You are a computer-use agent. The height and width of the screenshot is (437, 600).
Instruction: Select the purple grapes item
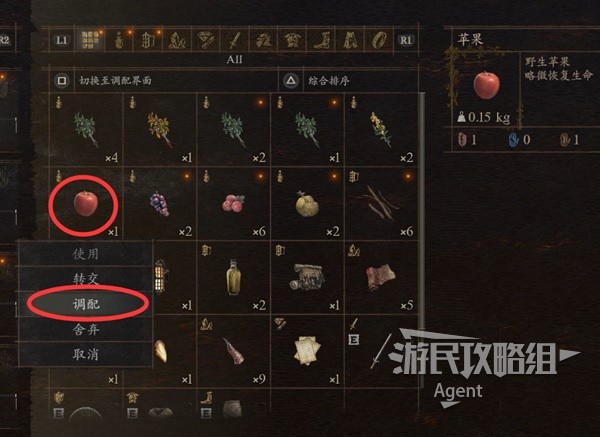[x=159, y=204]
